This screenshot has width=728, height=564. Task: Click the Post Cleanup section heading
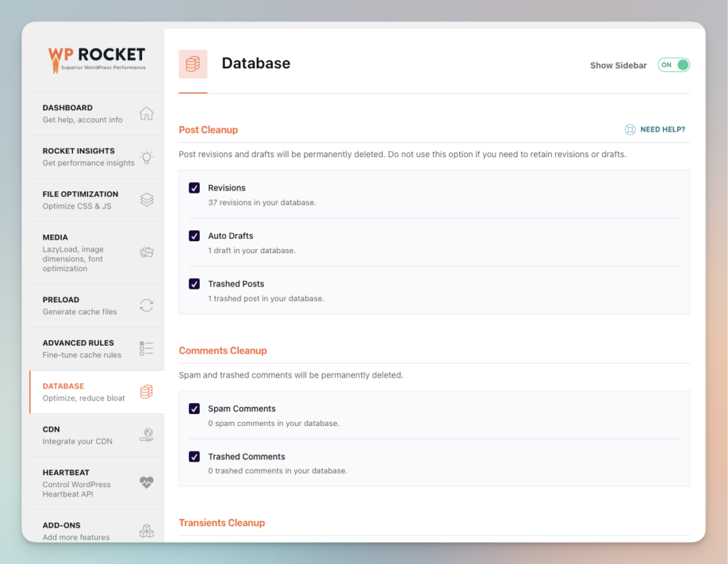pyautogui.click(x=208, y=129)
